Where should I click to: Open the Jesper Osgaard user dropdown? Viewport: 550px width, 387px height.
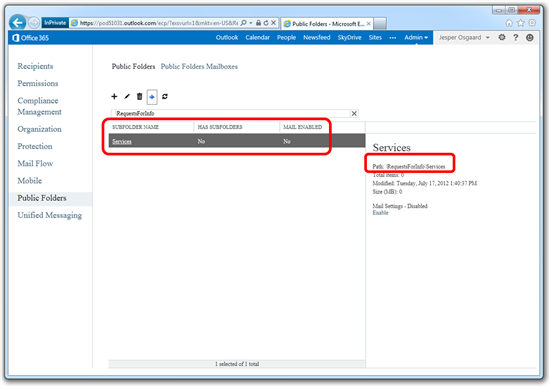pos(464,38)
